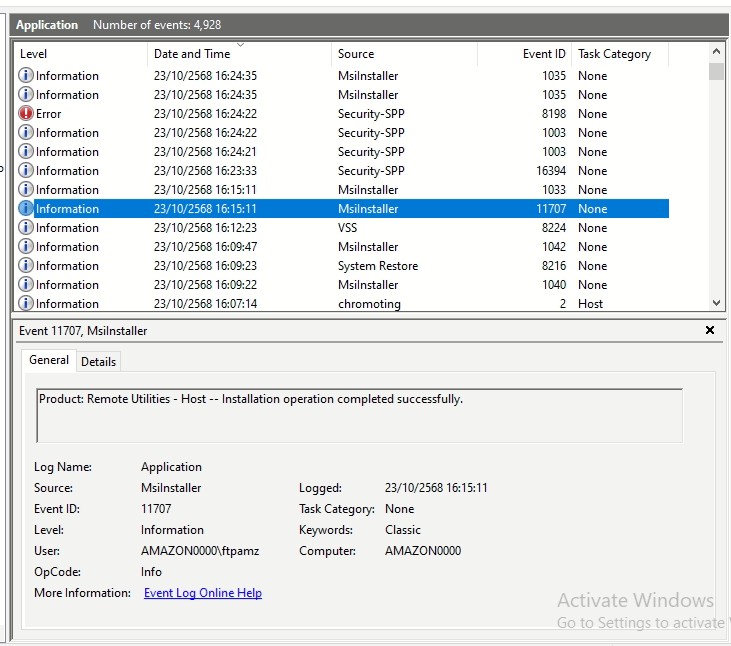The height and width of the screenshot is (646, 731).
Task: Click the User value AMAZON0000\ftpamz
Action: [200, 551]
